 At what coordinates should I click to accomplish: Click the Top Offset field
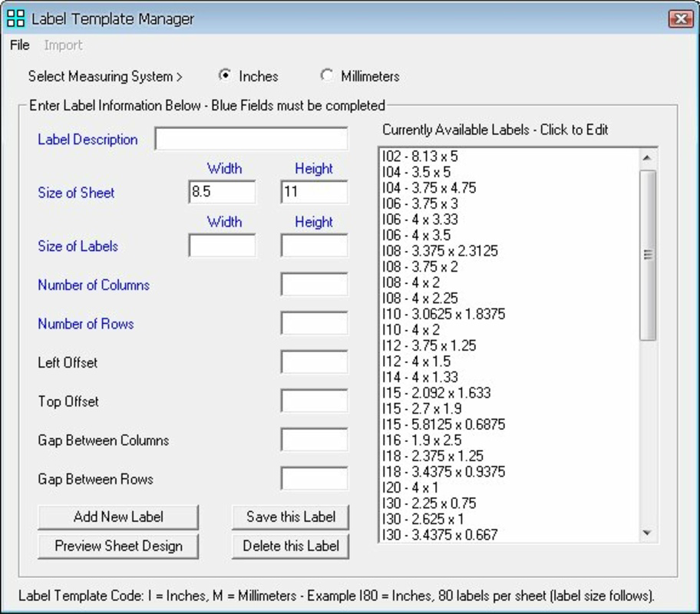(314, 401)
